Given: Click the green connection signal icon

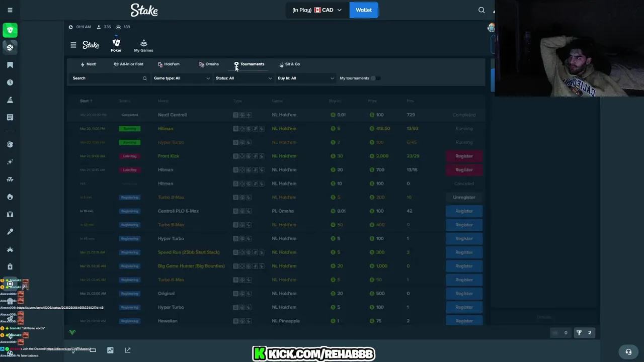Looking at the screenshot, I should (72, 332).
